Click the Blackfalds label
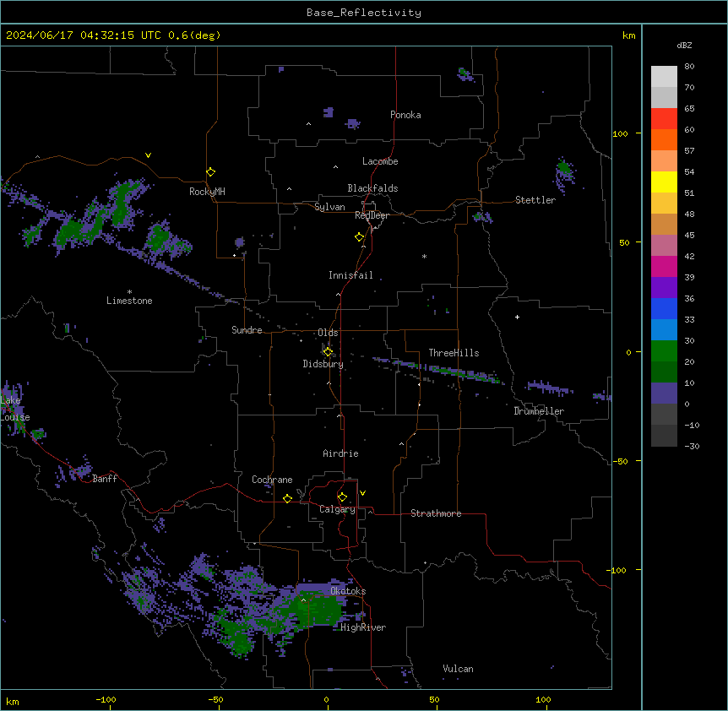This screenshot has height=711, width=728. coord(372,188)
